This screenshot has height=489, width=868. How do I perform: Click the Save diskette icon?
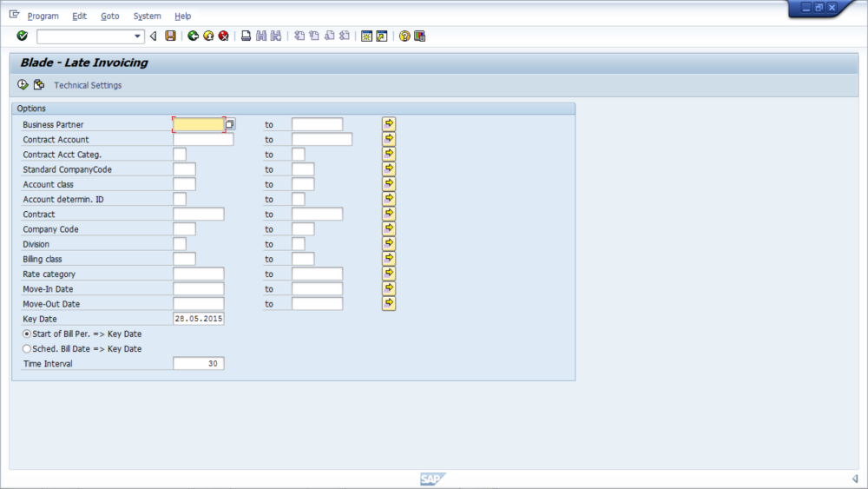pos(170,36)
